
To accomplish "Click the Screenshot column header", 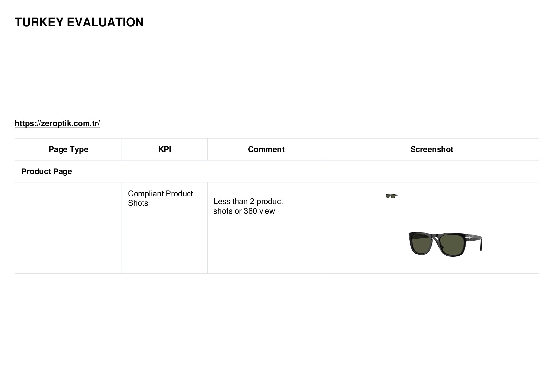I will click(x=432, y=149).
